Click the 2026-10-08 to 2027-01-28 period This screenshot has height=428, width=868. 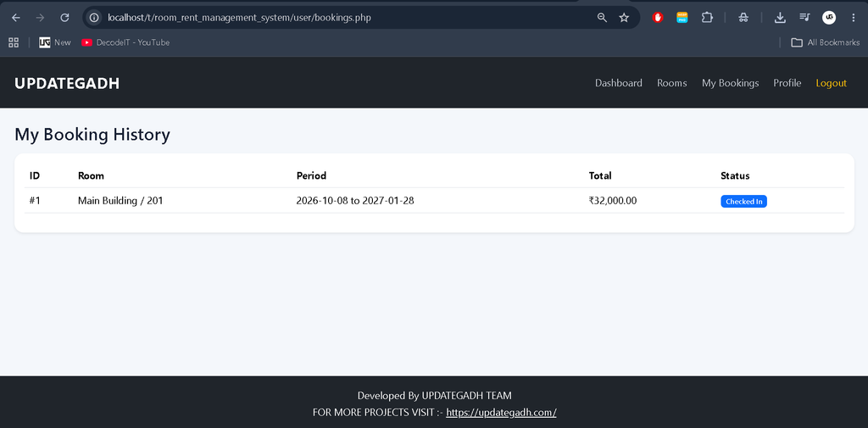pos(355,200)
